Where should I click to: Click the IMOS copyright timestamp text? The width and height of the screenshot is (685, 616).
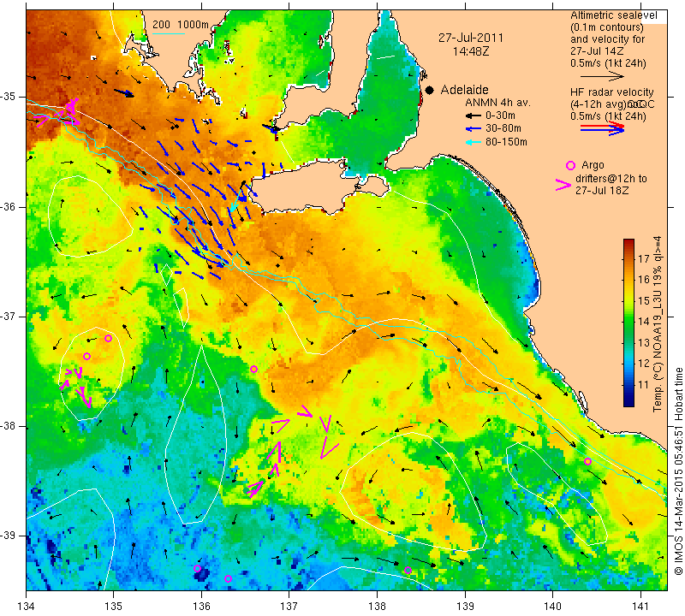[x=678, y=471]
